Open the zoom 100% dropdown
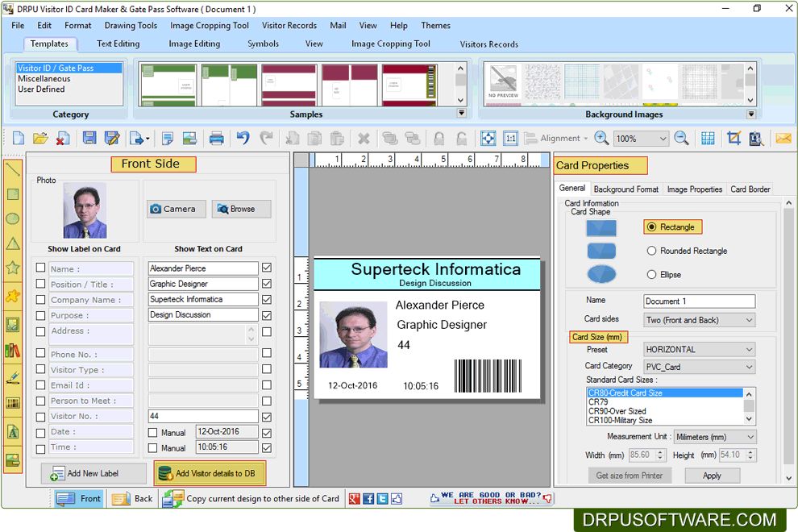Image resolution: width=798 pixels, height=532 pixels. 663,139
